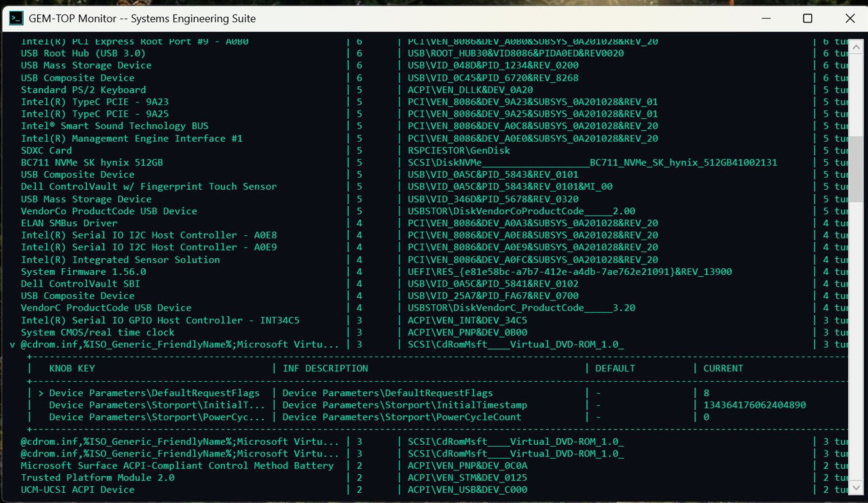Click the current value 134364176062404890
The image size is (868, 503).
pos(754,405)
